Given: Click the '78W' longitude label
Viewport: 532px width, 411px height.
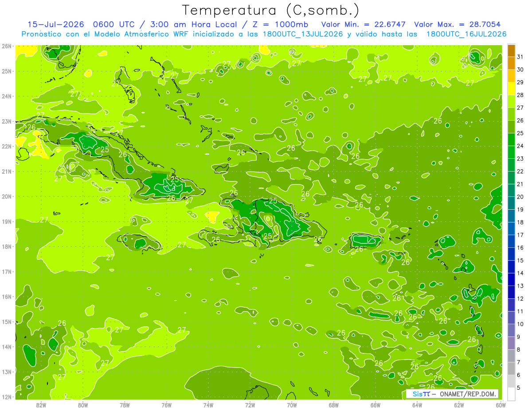Looking at the screenshot, I should point(125,405).
